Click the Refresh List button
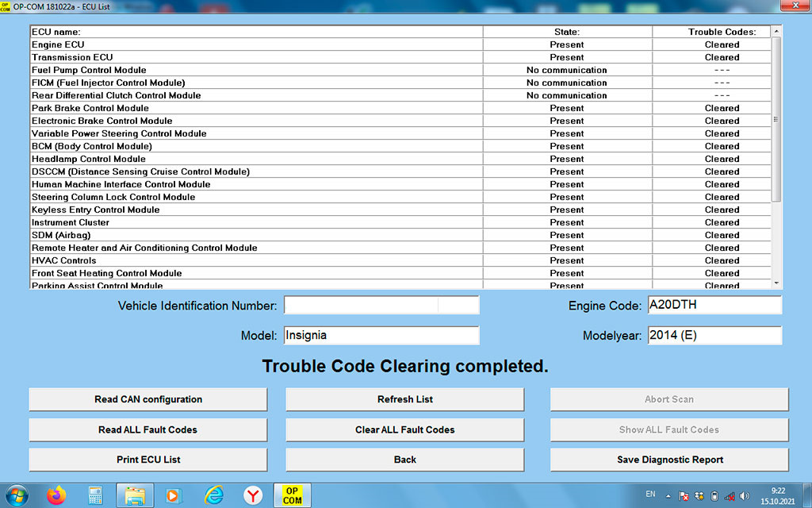 (x=405, y=399)
